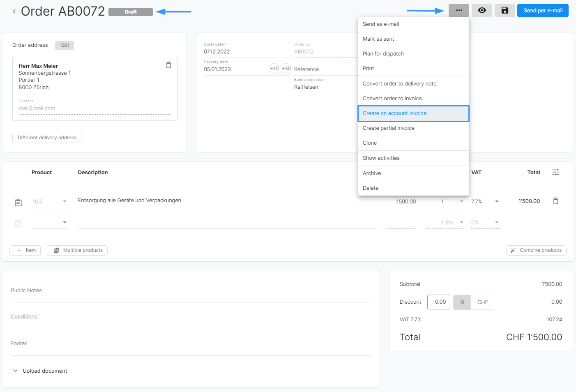Open the three-dots more actions menu

pyautogui.click(x=459, y=10)
